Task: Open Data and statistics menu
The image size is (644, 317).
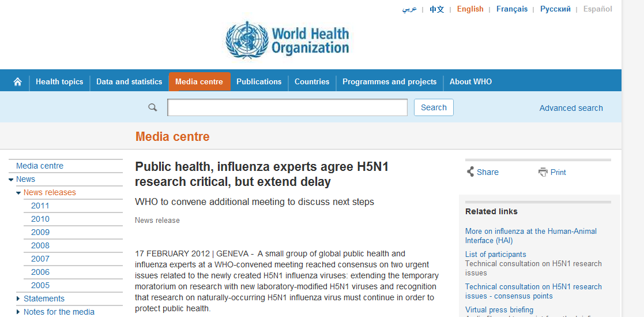Action: pos(129,82)
